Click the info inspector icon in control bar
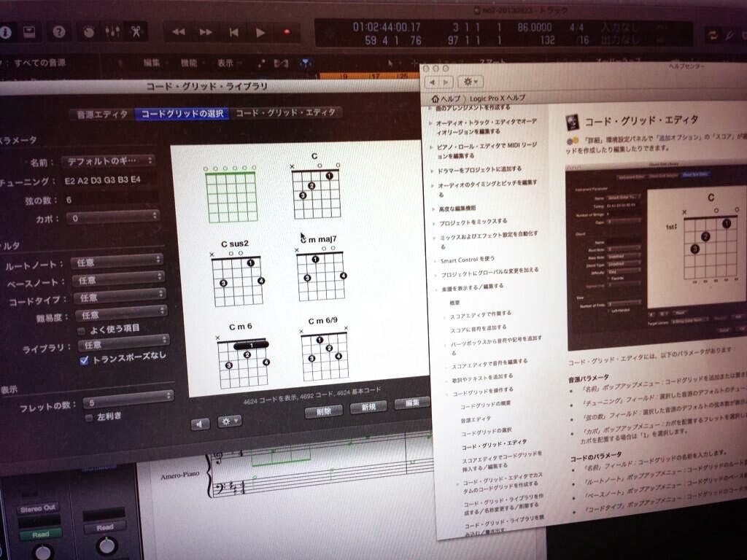747x560 pixels. coord(5,32)
